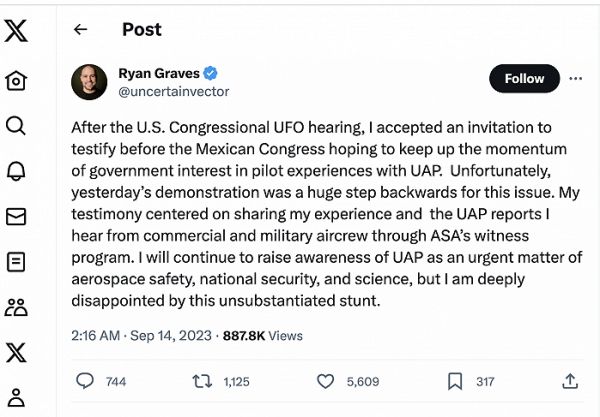This screenshot has width=600, height=417.
Task: Open Messages envelope icon
Action: point(16,217)
